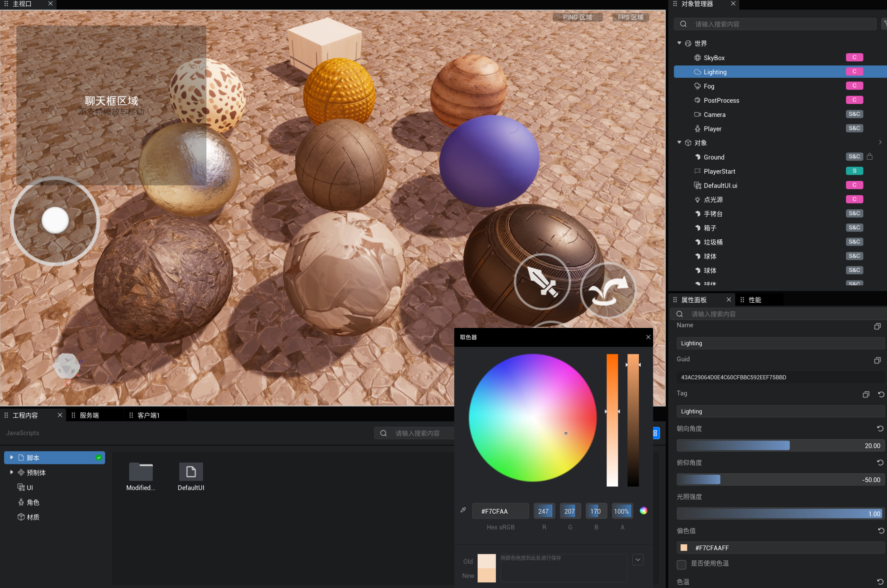
Task: Click the Fog C badge
Action: coord(854,86)
